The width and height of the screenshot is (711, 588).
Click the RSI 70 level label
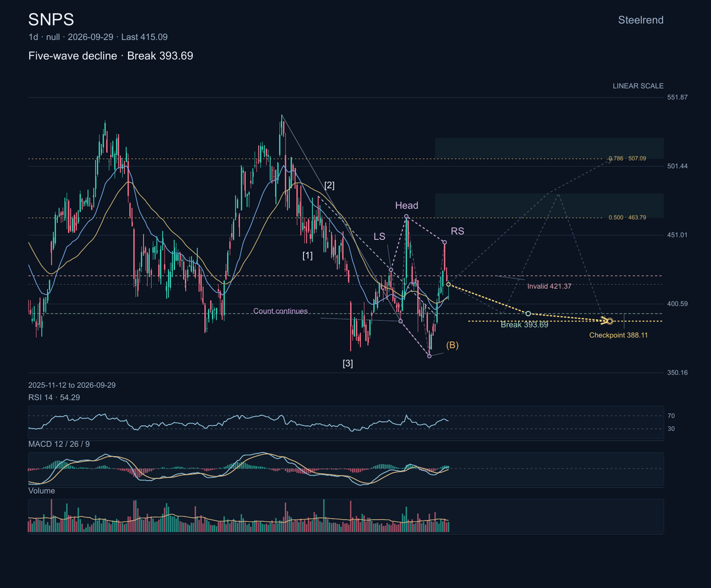point(672,416)
